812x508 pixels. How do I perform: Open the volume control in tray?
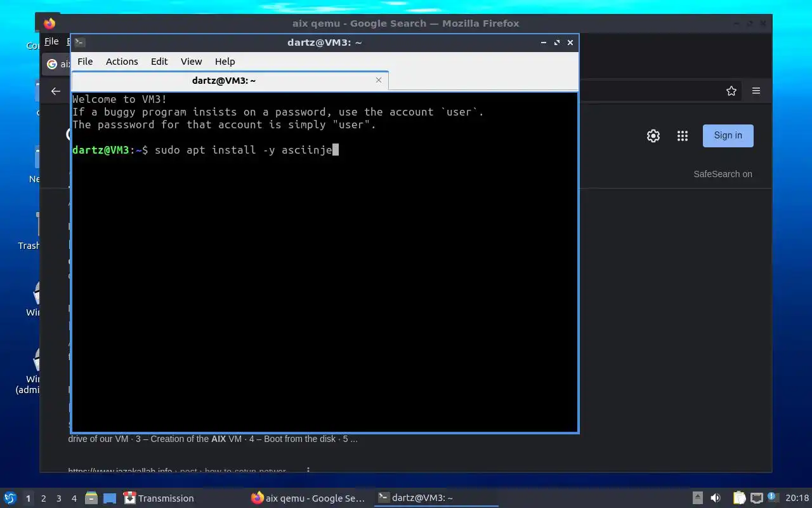coord(716,498)
